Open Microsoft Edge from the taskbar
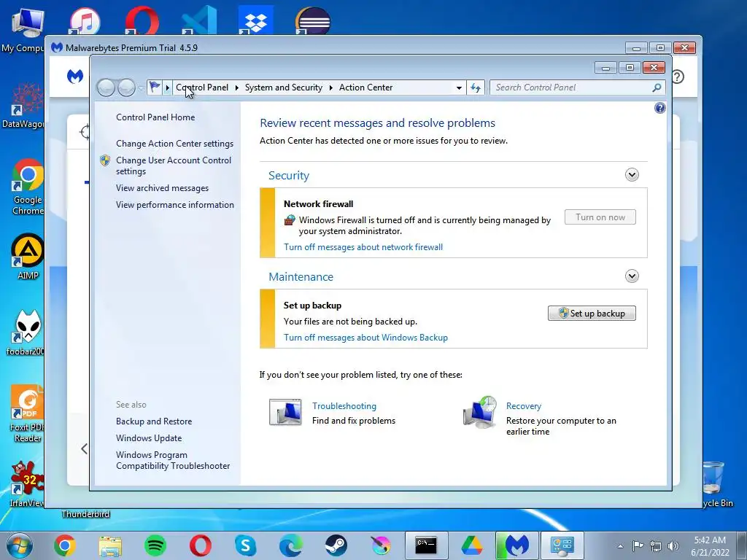Image resolution: width=747 pixels, height=560 pixels. point(290,545)
